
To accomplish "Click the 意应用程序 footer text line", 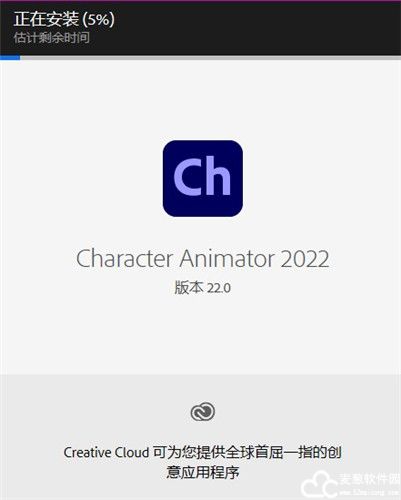I will coord(203,472).
